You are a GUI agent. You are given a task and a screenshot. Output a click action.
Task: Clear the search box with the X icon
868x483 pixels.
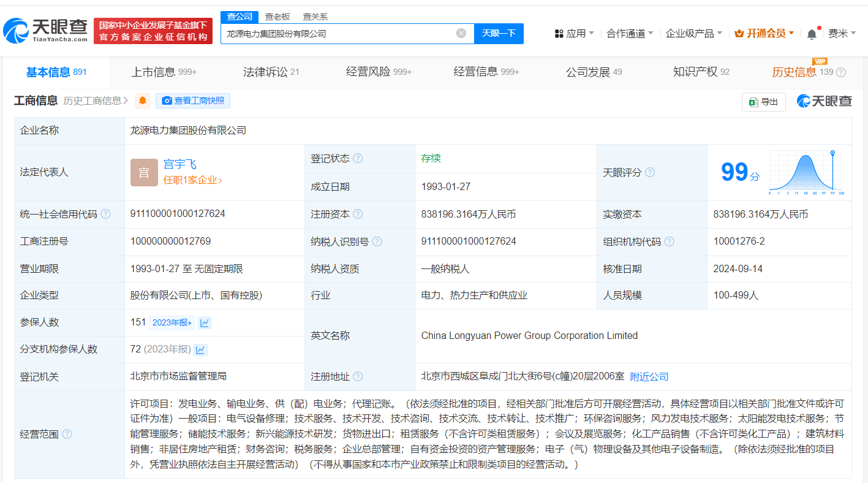pyautogui.click(x=461, y=33)
